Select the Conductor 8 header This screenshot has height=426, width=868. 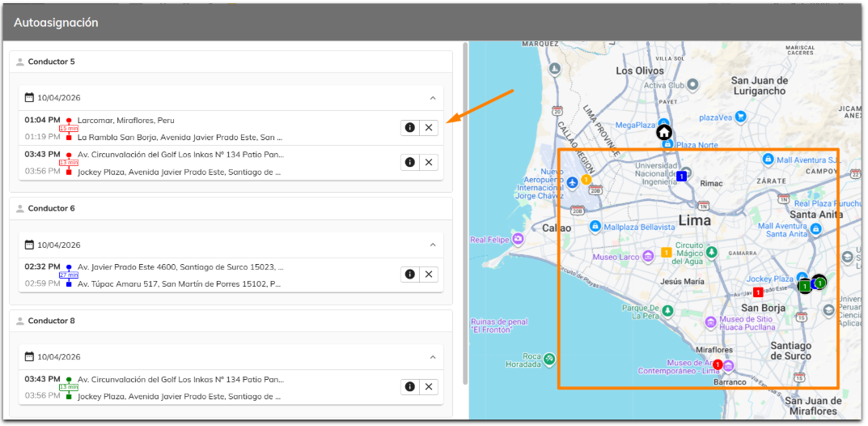pyautogui.click(x=231, y=321)
